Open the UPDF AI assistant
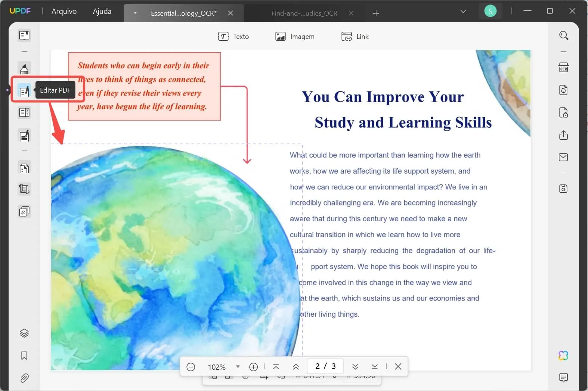Image resolution: width=588 pixels, height=391 pixels. (x=564, y=356)
